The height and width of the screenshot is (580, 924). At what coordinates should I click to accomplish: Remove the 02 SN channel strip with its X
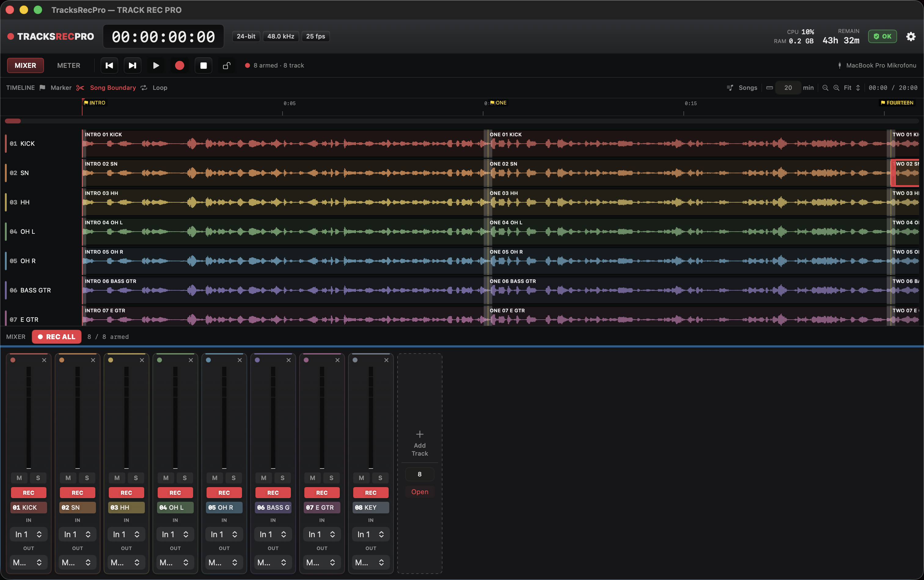click(x=93, y=360)
